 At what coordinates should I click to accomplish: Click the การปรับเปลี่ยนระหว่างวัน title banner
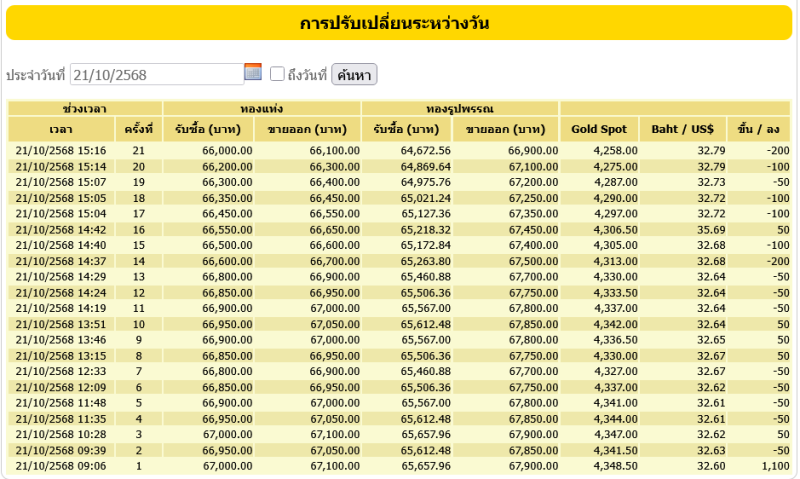pos(399,23)
